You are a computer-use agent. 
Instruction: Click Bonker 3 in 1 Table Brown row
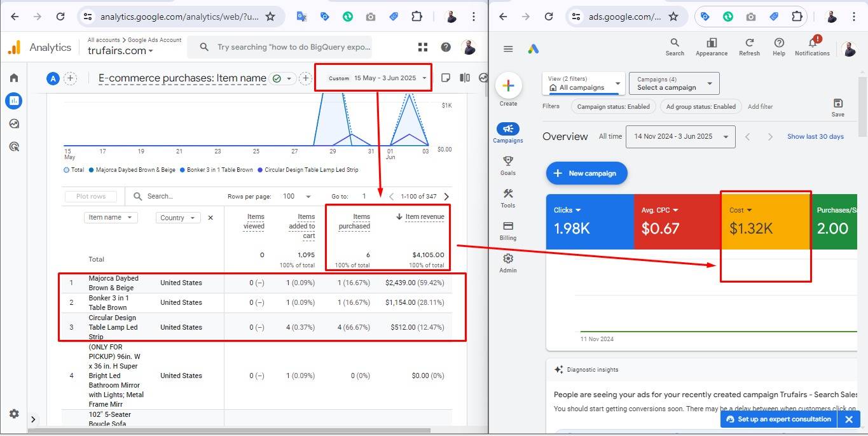[258, 302]
